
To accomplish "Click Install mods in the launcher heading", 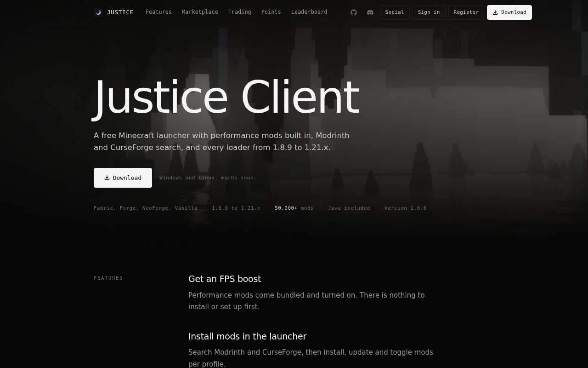I will pos(247,336).
